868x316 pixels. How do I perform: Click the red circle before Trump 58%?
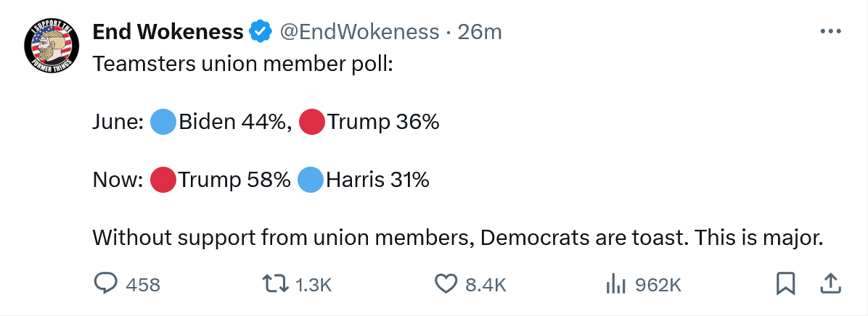[163, 179]
